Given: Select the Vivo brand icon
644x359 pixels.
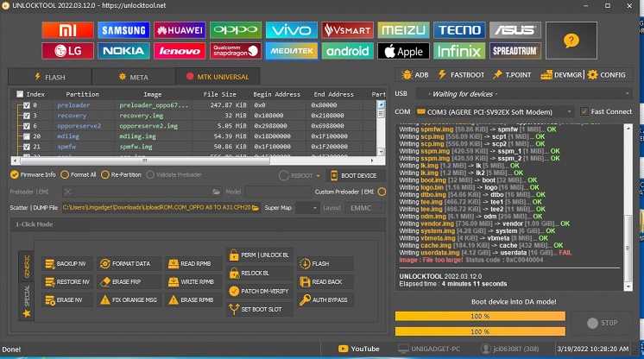Looking at the screenshot, I should pos(291,30).
